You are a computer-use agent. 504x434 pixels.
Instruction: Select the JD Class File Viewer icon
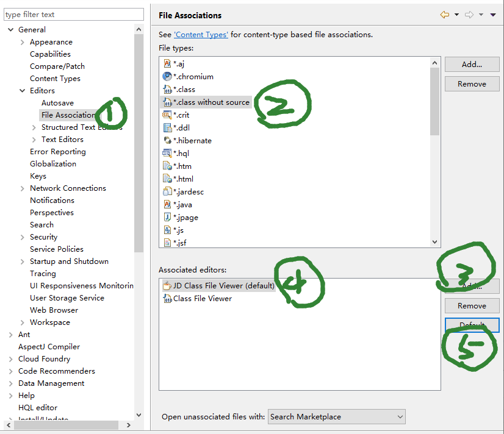(167, 285)
